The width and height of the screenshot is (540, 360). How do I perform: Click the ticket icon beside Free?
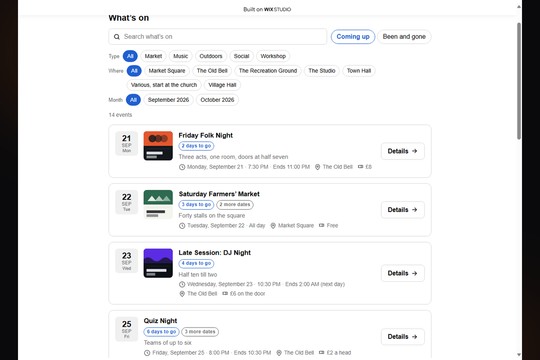tap(321, 225)
